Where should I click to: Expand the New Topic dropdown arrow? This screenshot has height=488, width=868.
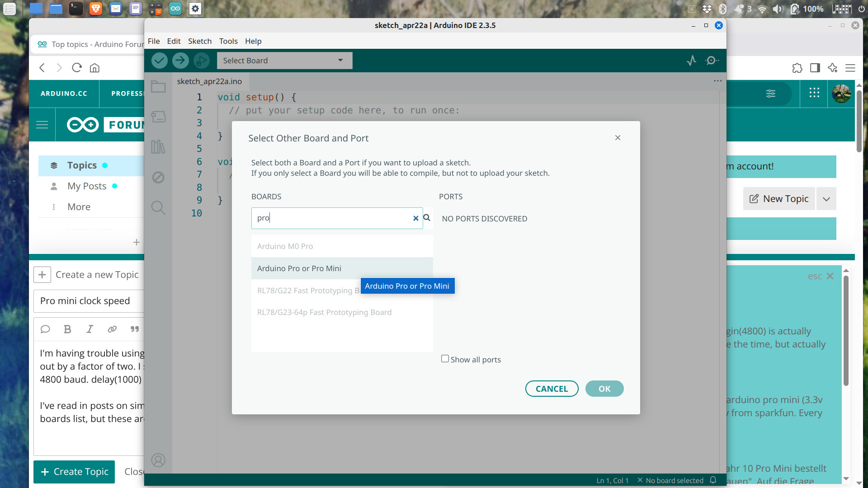click(826, 199)
